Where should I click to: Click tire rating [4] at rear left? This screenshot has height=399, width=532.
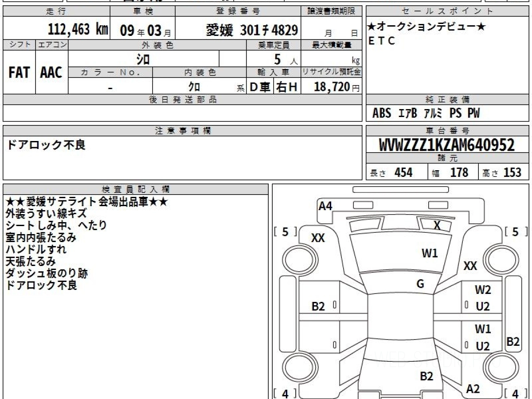(285, 393)
